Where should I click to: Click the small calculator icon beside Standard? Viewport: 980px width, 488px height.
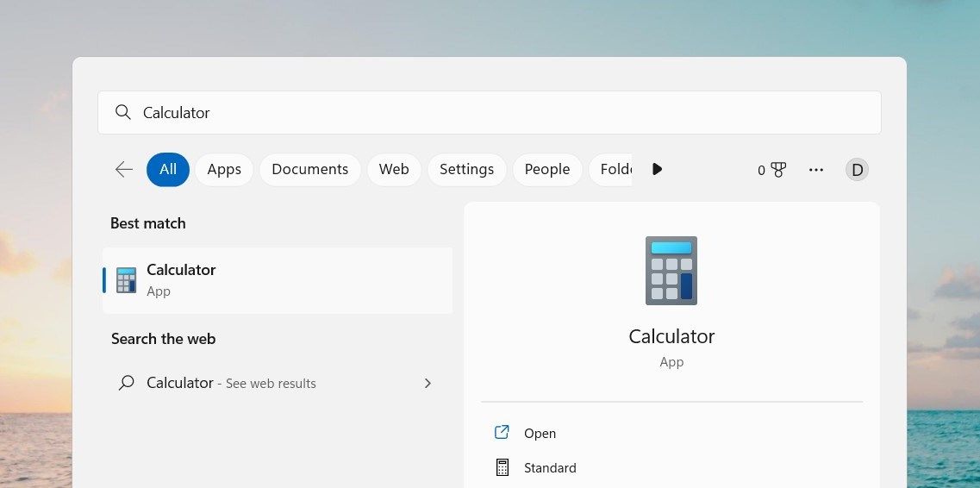pyautogui.click(x=502, y=467)
